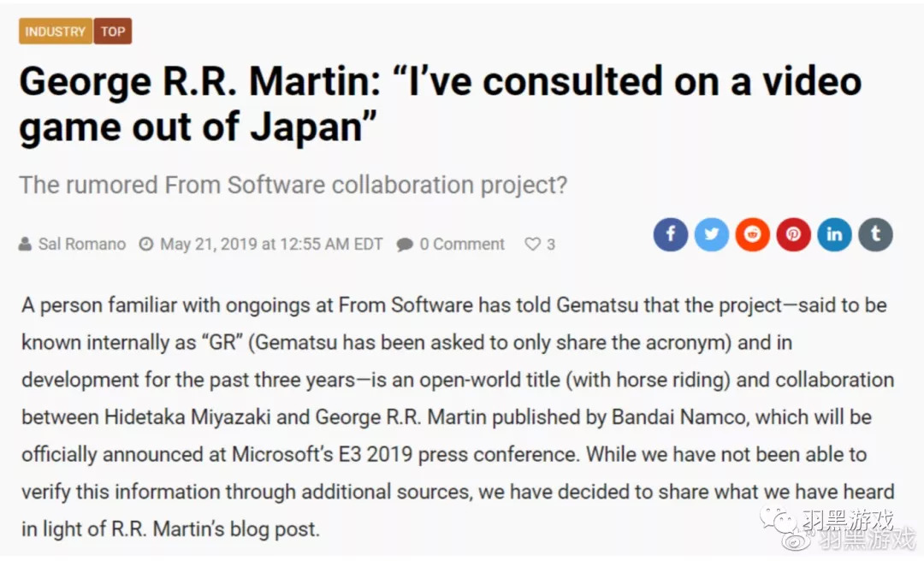Image resolution: width=924 pixels, height=561 pixels.
Task: Click the like count number 3
Action: [551, 245]
